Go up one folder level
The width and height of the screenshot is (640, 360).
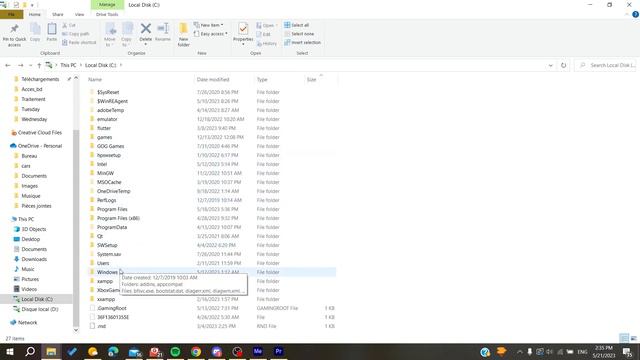[39, 65]
